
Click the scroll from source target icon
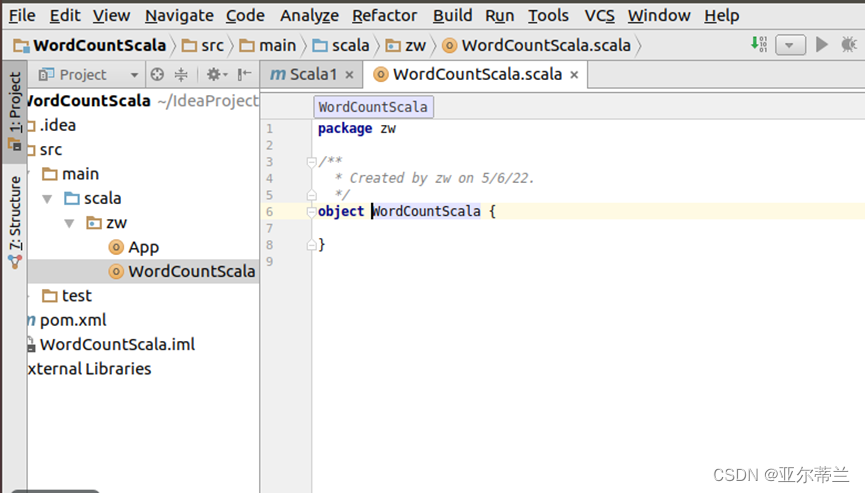(x=157, y=74)
